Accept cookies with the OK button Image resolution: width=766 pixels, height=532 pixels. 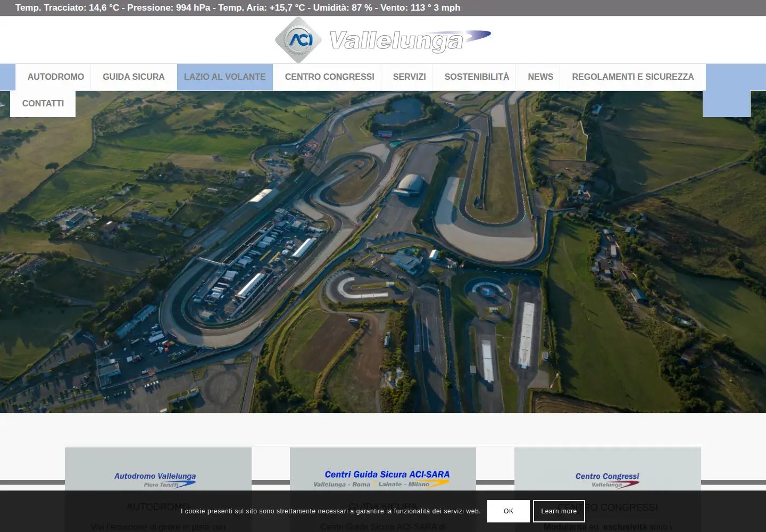[x=509, y=511]
